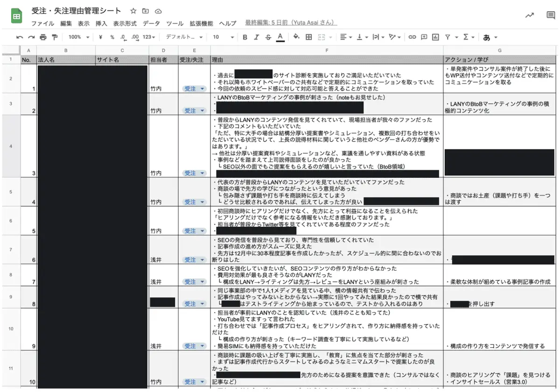Open the font size 10 dropdown
Viewport: 560px width, 392px height.
click(x=223, y=37)
